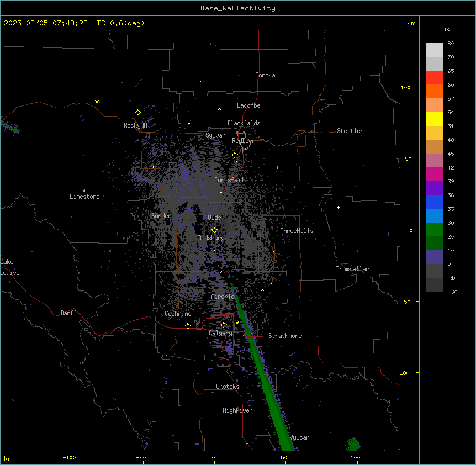Viewport: 476px width, 465px height.
Task: Click the mauve 42–45 dBZ legend swatch
Action: pyautogui.click(x=434, y=161)
